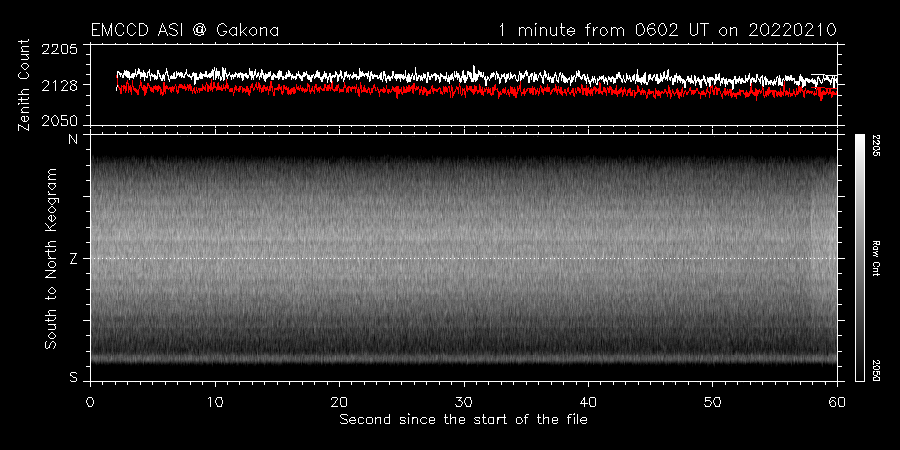Click the 10 tick label on time axis
The width and height of the screenshot is (900, 450).
(215, 401)
